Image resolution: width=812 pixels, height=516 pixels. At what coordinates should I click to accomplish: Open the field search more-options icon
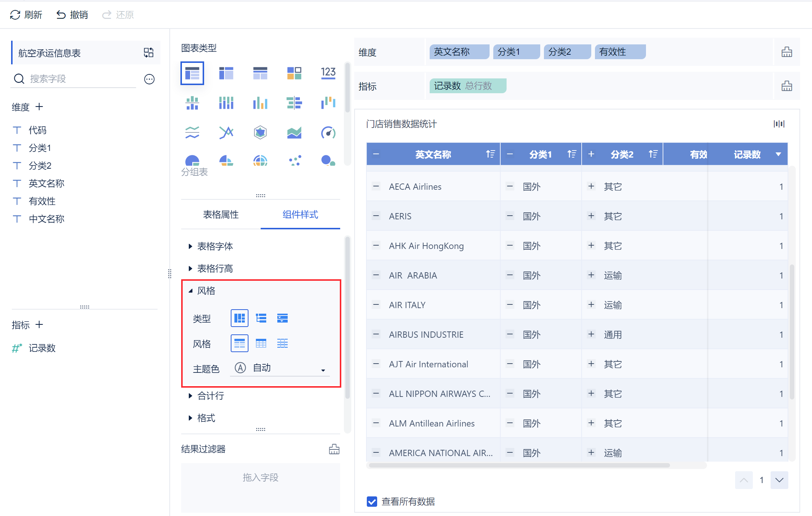[x=149, y=79]
